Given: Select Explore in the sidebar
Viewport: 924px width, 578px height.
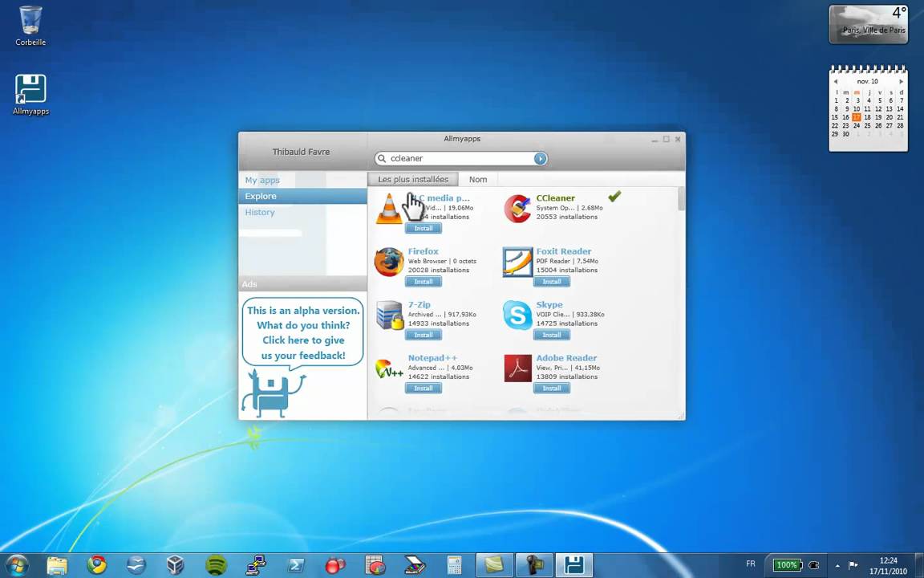Looking at the screenshot, I should [x=302, y=196].
